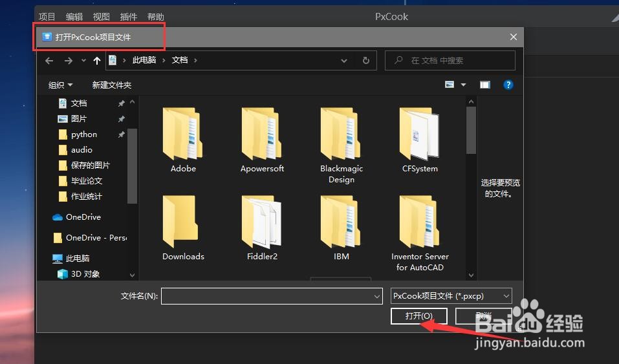Screen dimensions: 619x364
Task: Open the 视图 menu in PxCook
Action: point(101,17)
